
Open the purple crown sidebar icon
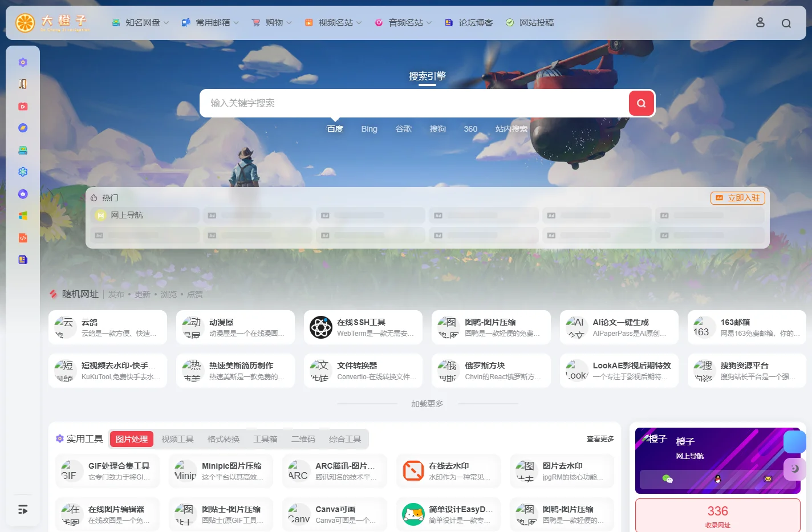[23, 194]
